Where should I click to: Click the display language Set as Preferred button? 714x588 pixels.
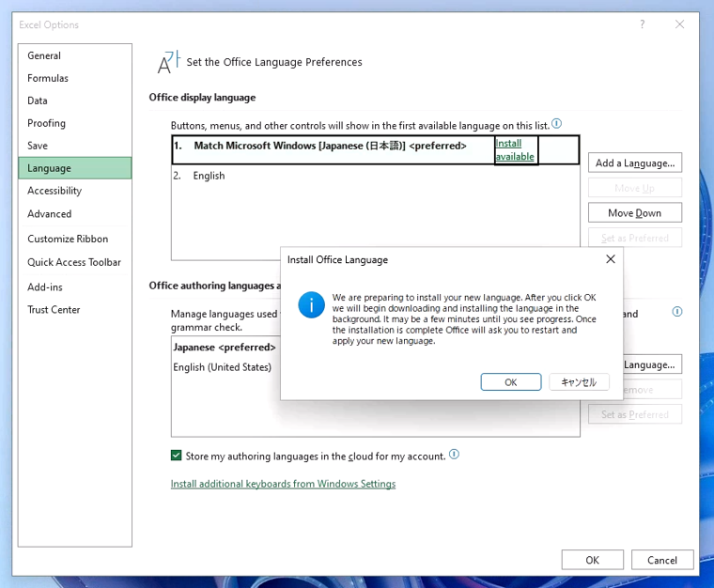635,238
